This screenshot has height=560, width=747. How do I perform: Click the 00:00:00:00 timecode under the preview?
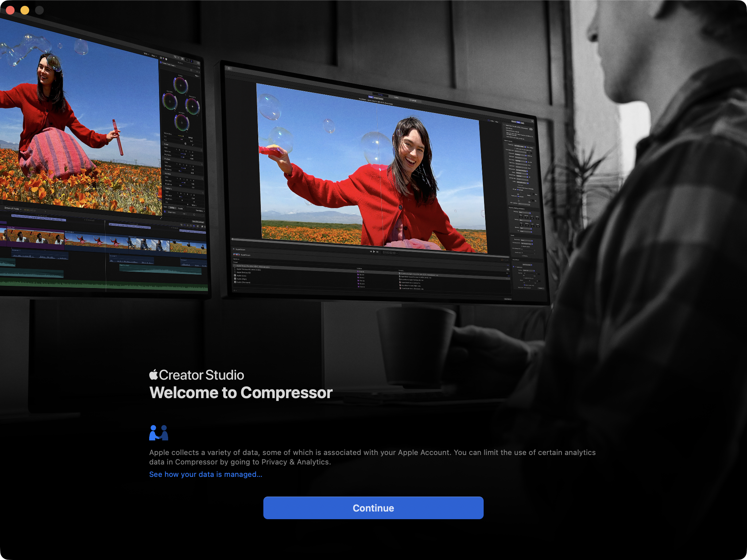tap(389, 252)
